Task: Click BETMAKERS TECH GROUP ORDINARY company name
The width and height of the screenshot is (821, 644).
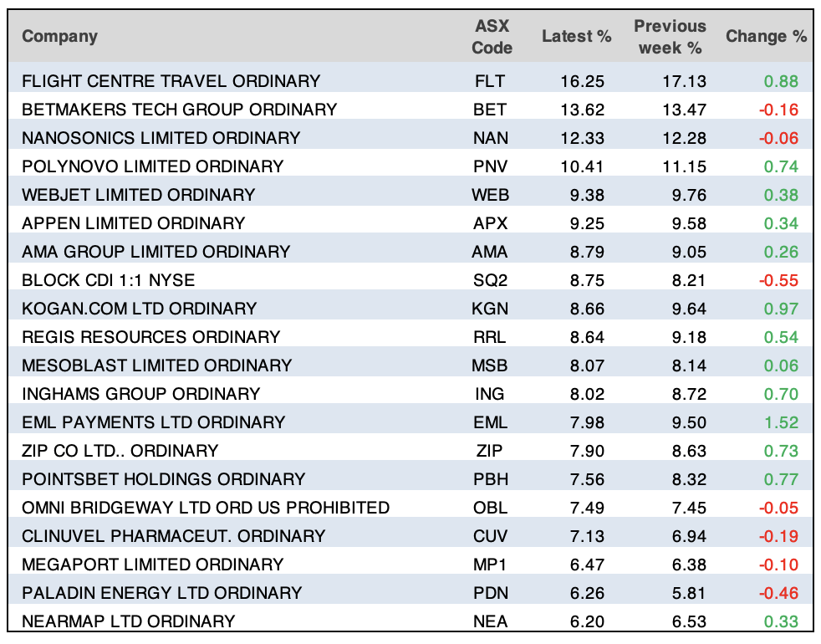Action: (179, 110)
